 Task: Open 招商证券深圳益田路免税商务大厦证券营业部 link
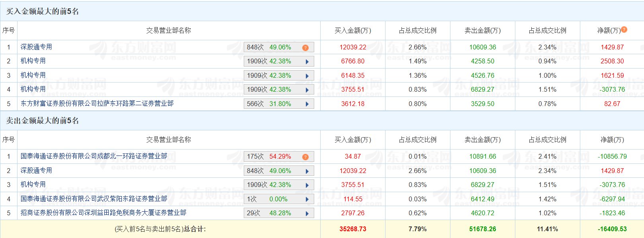point(103,213)
